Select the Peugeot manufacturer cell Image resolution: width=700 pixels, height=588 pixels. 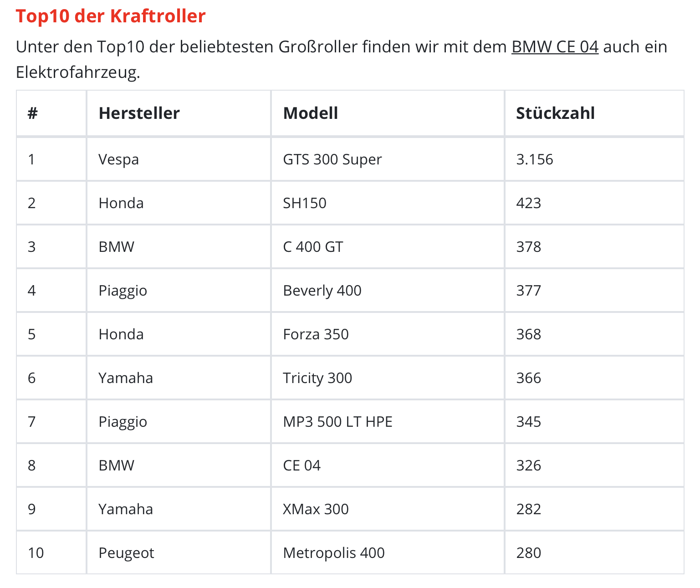[126, 553]
